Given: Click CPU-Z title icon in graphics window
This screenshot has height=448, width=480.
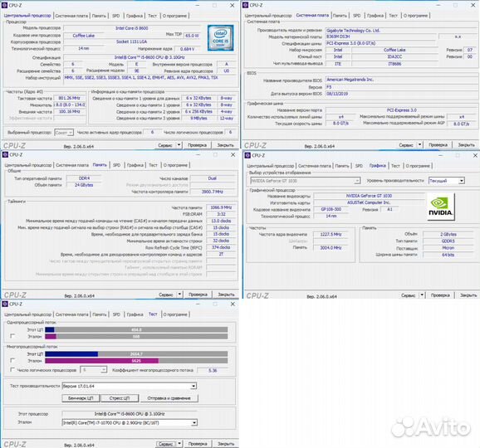Looking at the screenshot, I should tap(247, 155).
